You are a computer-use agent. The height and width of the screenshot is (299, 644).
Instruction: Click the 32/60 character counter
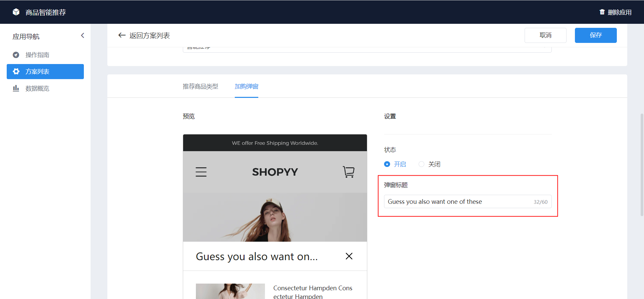[x=540, y=202]
